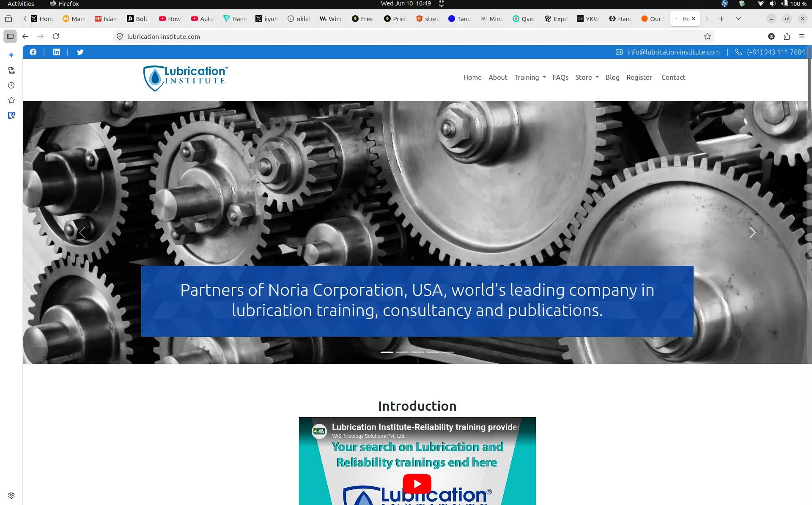The width and height of the screenshot is (812, 505).
Task: Expand the Training dropdown menu
Action: [530, 77]
